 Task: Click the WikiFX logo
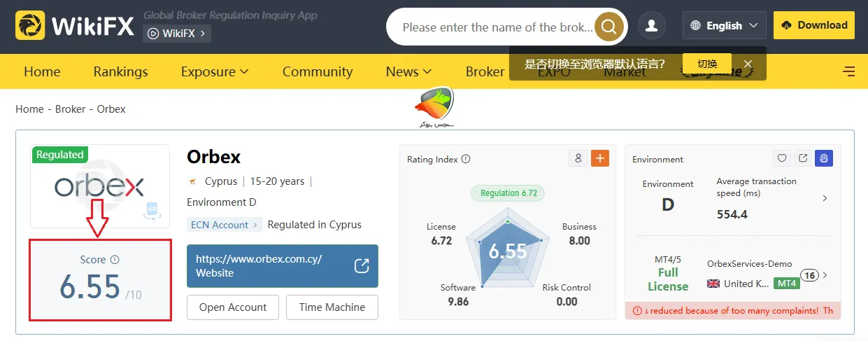tap(75, 25)
